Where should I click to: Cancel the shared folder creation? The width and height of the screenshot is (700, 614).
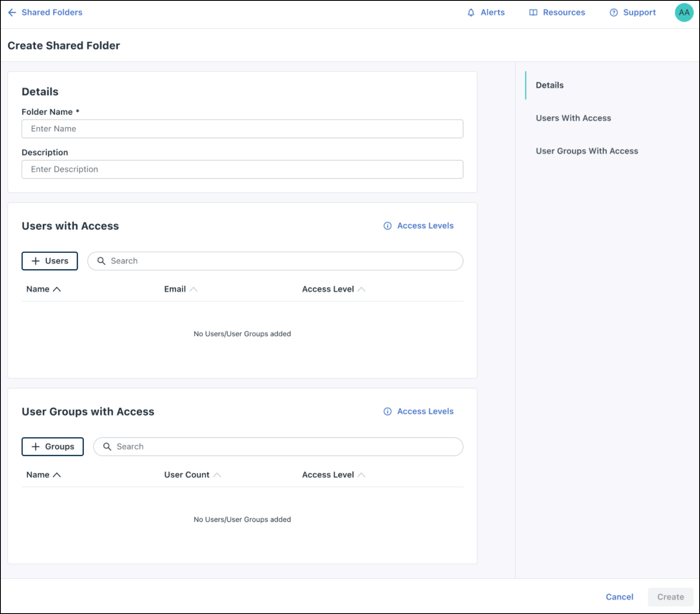619,597
